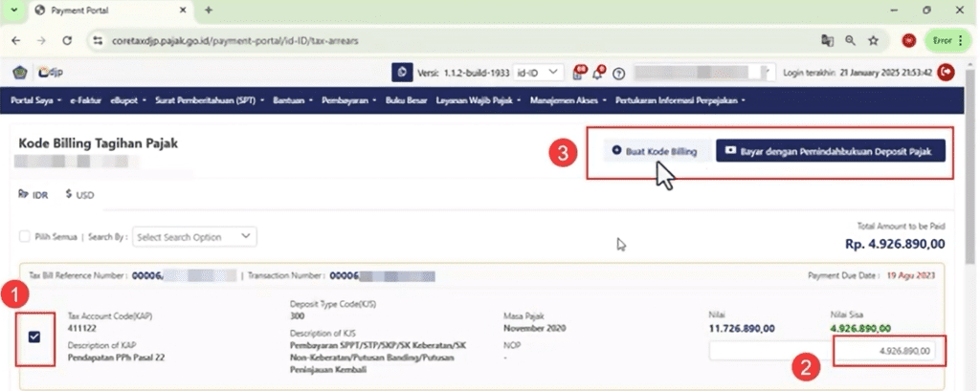The width and height of the screenshot is (980, 391).
Task: Click the help question mark icon
Action: pos(619,74)
